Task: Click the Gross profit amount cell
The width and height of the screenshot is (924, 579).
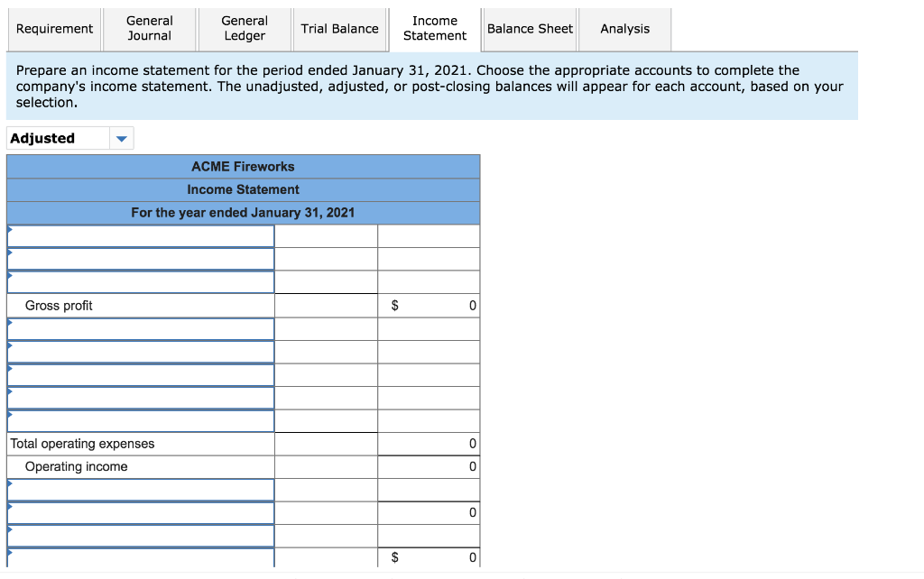Action: pyautogui.click(x=429, y=306)
